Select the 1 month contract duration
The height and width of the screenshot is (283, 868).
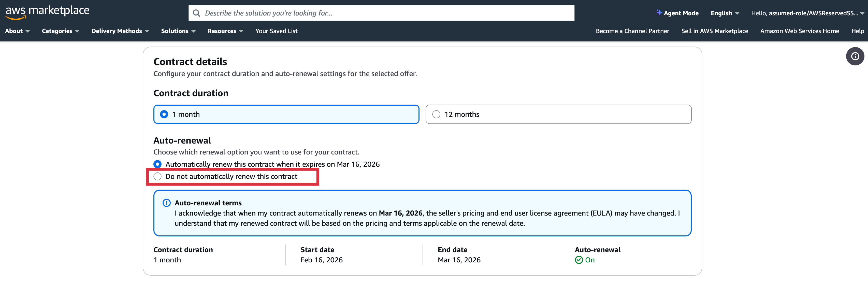click(164, 114)
